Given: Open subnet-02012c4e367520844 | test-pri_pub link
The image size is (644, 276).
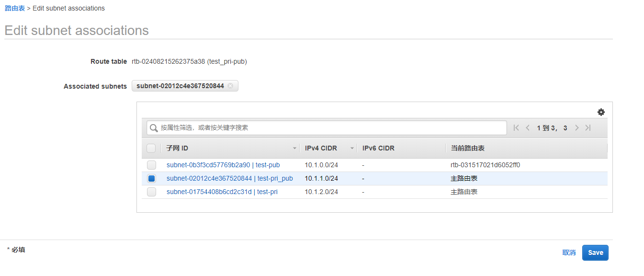Looking at the screenshot, I should (230, 178).
